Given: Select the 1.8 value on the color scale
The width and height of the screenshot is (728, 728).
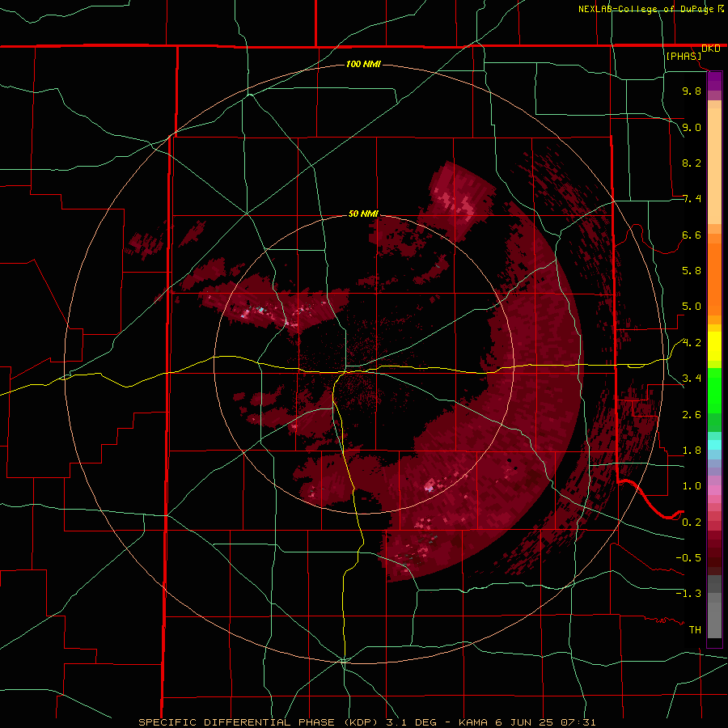Looking at the screenshot, I should coord(692,451).
